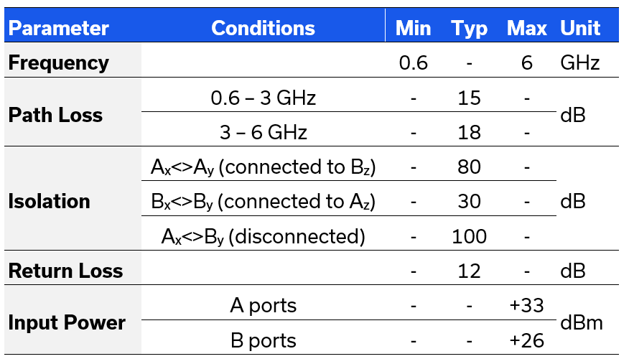Select the Ax<>Ay connected to Bz cell
This screenshot has height=364, width=629.
pos(264,167)
